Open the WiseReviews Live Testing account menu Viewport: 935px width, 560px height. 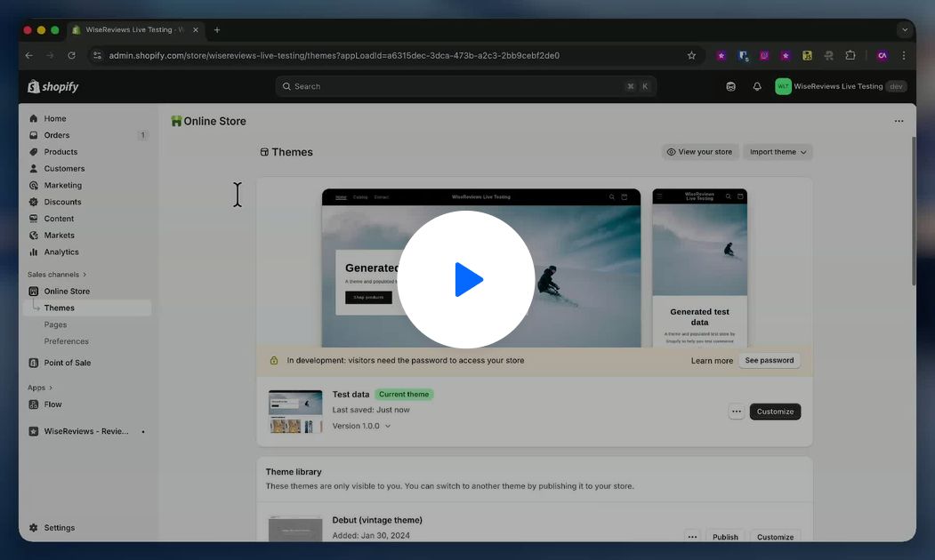[841, 86]
